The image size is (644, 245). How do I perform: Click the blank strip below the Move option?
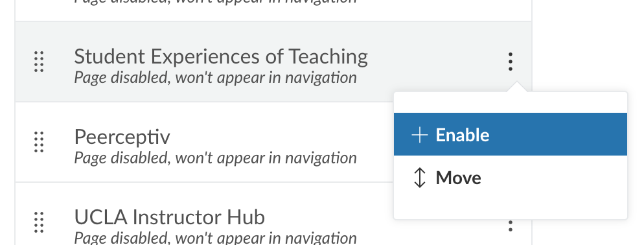pyautogui.click(x=511, y=209)
